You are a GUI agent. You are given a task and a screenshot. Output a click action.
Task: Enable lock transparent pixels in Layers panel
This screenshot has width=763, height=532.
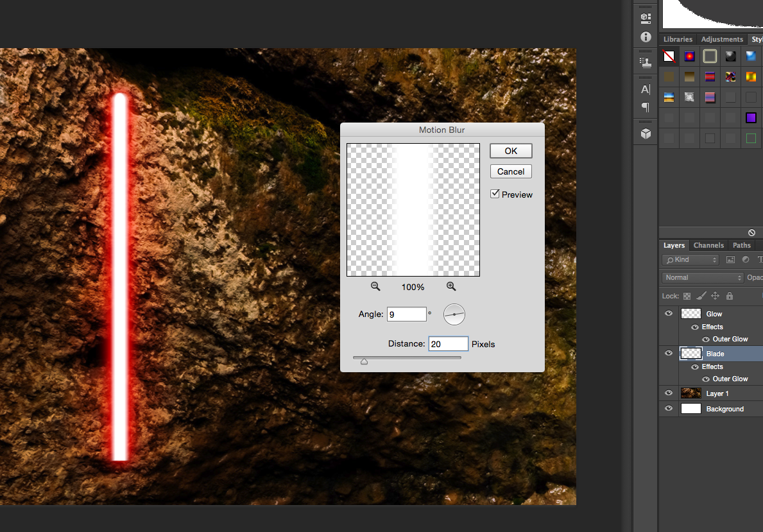687,296
